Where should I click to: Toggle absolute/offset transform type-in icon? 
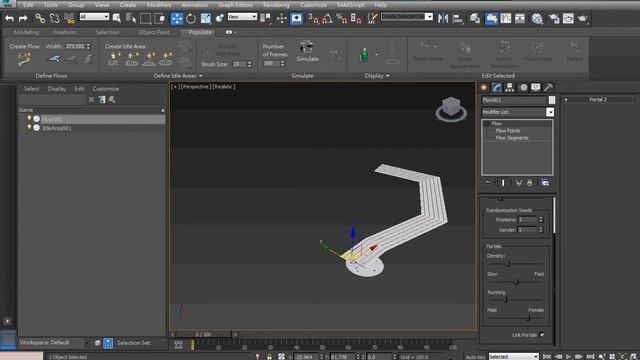(281, 356)
